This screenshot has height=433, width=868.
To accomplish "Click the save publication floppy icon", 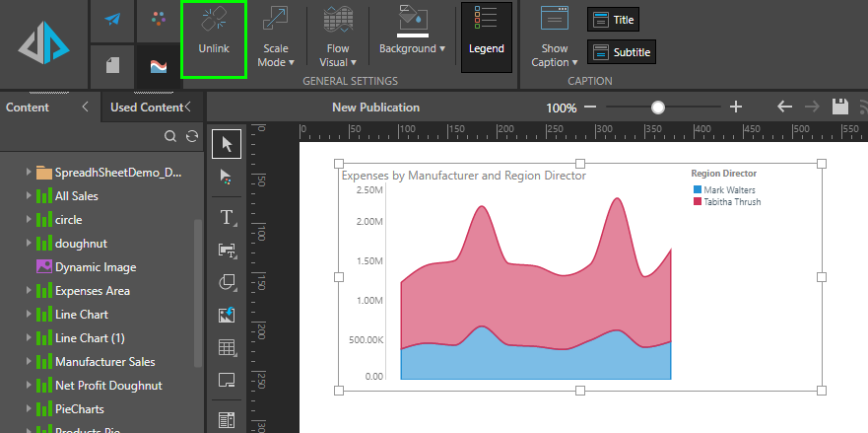I will (x=840, y=108).
